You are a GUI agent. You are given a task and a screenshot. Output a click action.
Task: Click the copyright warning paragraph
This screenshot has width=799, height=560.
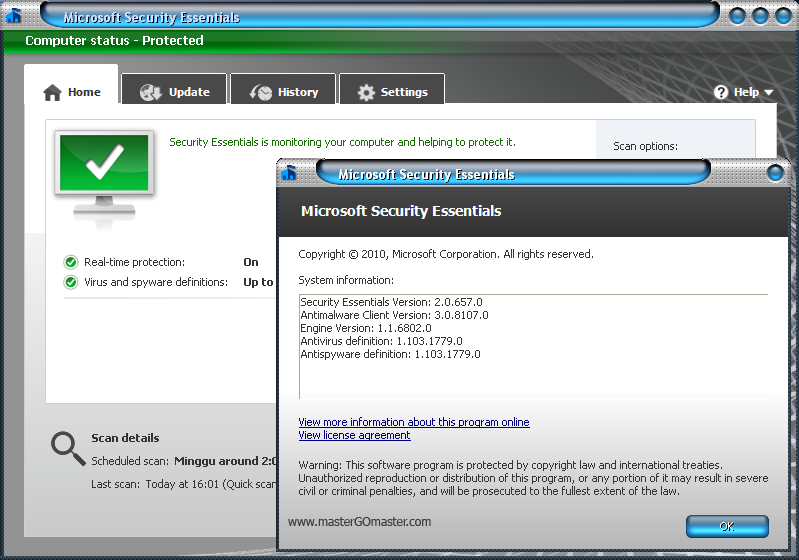[x=533, y=478]
